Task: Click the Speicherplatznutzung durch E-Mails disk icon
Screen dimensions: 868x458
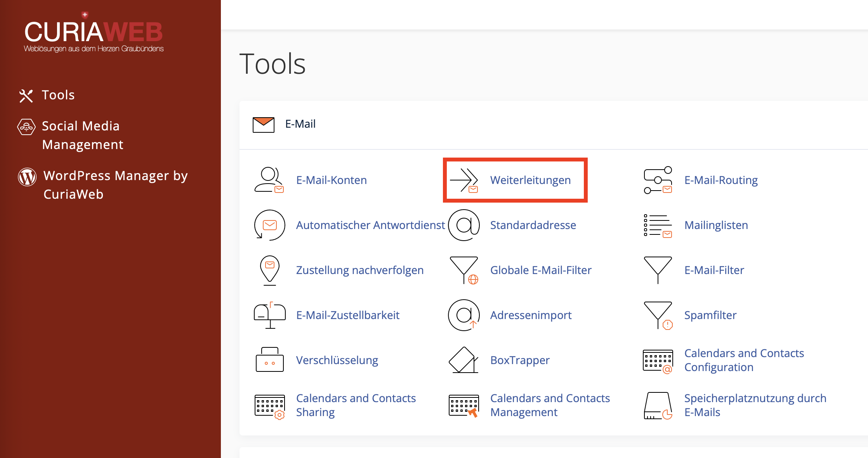Action: (658, 406)
